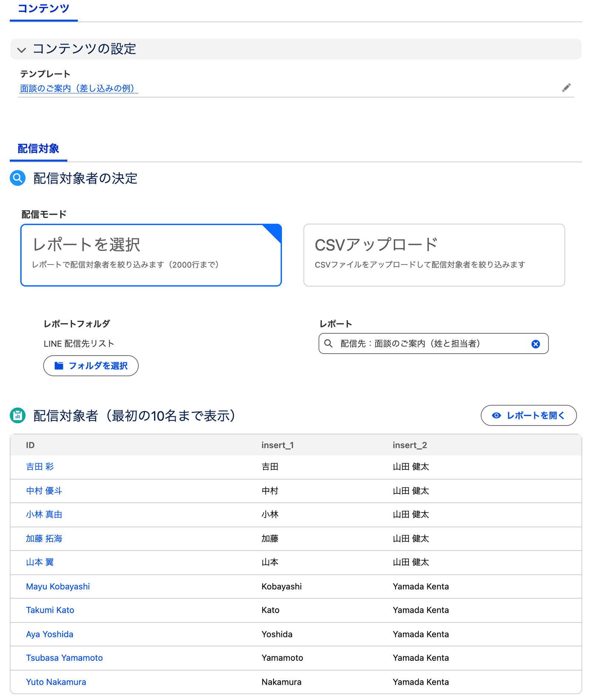The width and height of the screenshot is (592, 700).
Task: Click the コンテンツの設定 section title
Action: point(84,49)
